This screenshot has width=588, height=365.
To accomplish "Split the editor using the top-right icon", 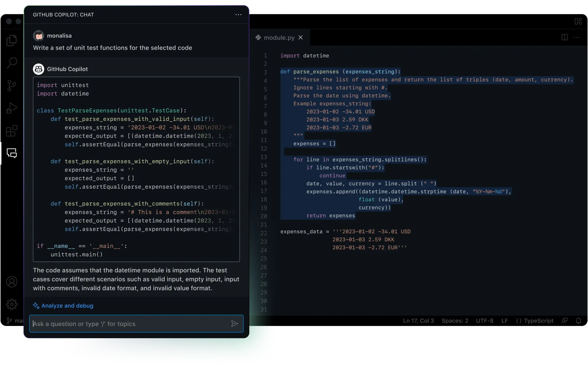I will 564,37.
